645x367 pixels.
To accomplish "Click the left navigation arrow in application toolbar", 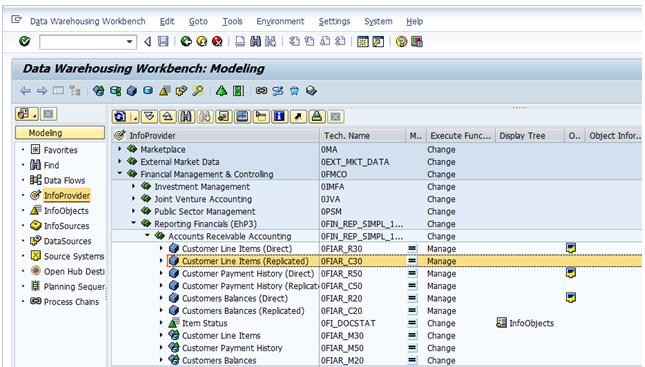I will [x=25, y=91].
